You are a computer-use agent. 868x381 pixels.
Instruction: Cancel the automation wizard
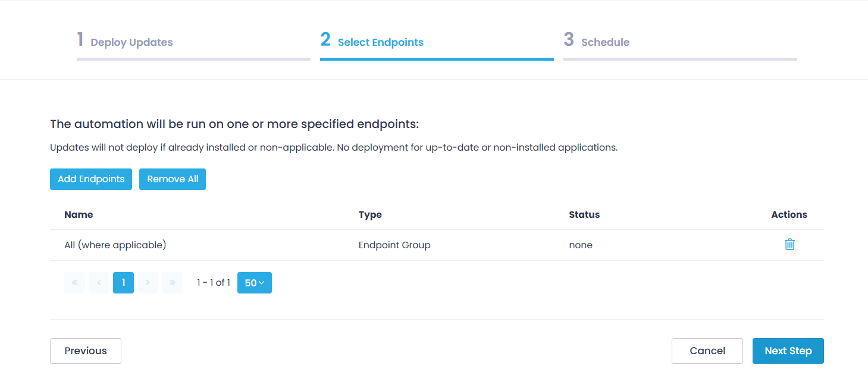click(707, 351)
